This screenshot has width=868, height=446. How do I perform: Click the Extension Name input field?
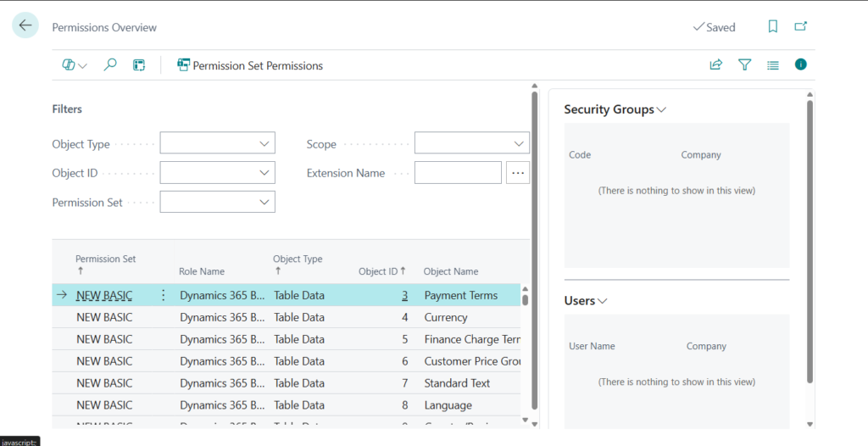(x=458, y=173)
